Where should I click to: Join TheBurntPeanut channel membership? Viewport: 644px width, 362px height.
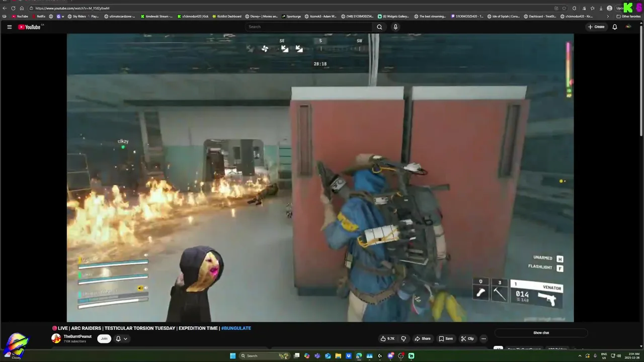click(104, 338)
